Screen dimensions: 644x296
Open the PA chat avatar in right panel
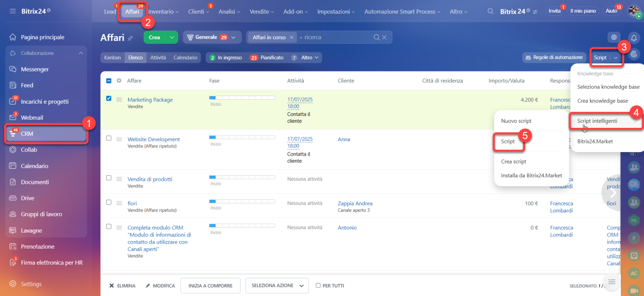tap(634, 221)
